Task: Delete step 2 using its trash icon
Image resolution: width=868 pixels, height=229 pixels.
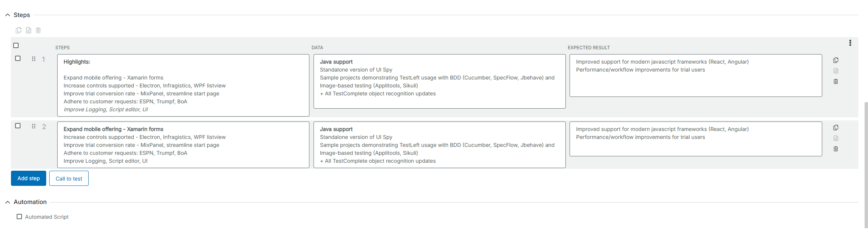Action: [835, 149]
